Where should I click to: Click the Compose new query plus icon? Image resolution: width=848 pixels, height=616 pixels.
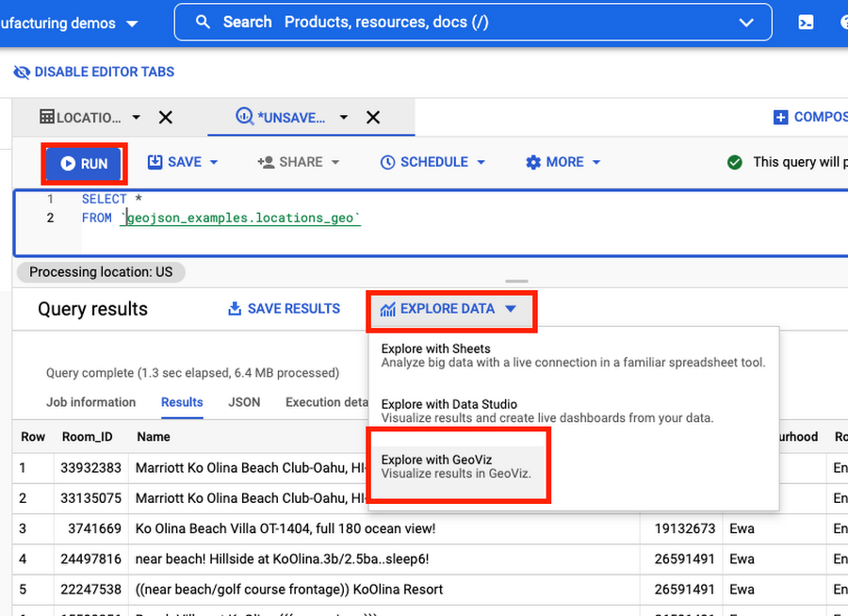point(780,117)
